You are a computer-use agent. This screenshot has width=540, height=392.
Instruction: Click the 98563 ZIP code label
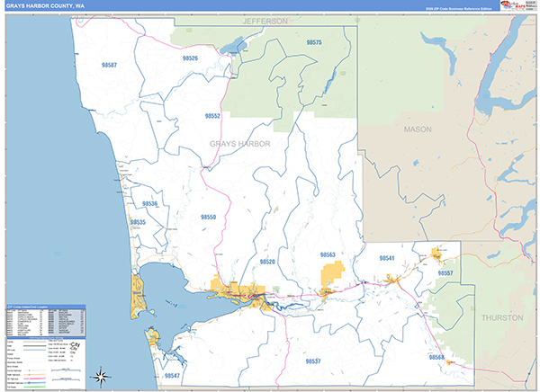tap(328, 255)
